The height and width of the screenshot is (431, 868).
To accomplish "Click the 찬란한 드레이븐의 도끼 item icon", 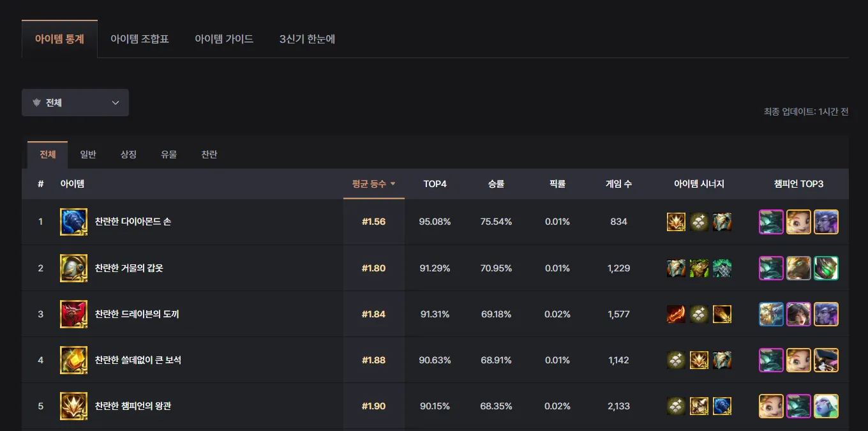I will coord(73,314).
